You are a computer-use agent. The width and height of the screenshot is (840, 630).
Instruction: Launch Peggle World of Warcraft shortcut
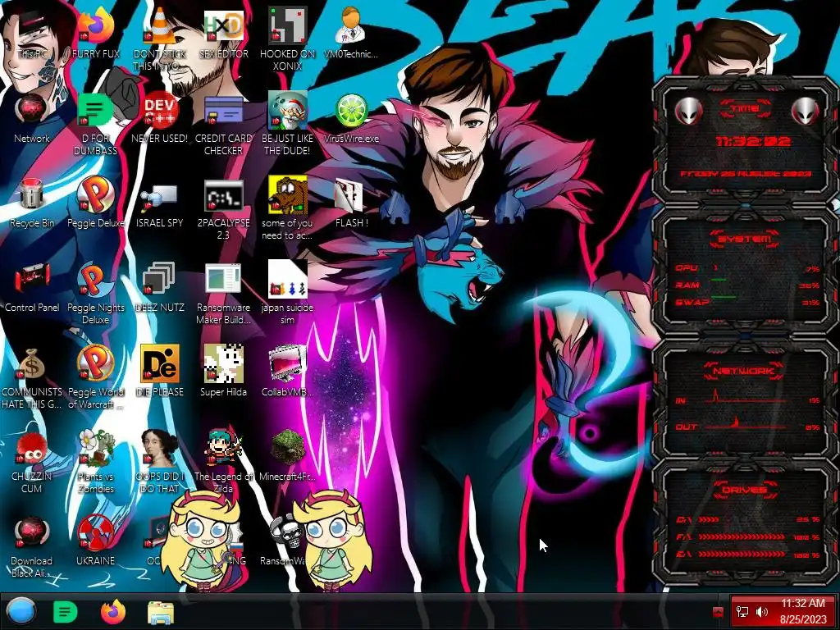point(96,378)
